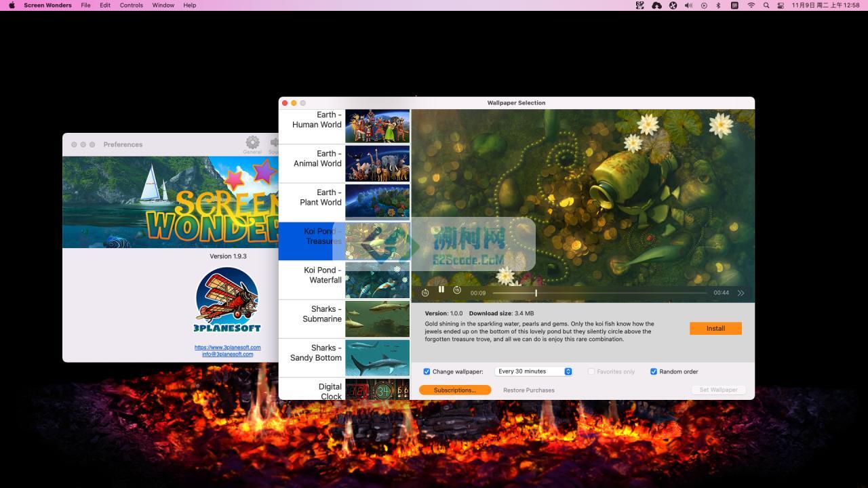Toggle the Favorites only checkbox

[x=591, y=371]
